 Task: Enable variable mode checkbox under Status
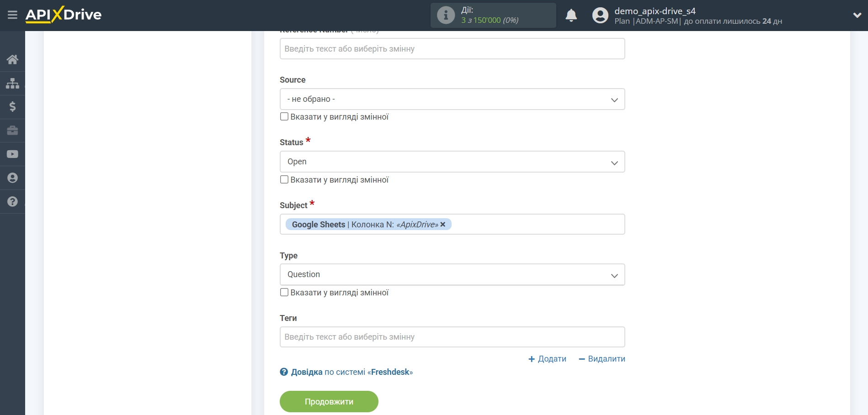(284, 179)
